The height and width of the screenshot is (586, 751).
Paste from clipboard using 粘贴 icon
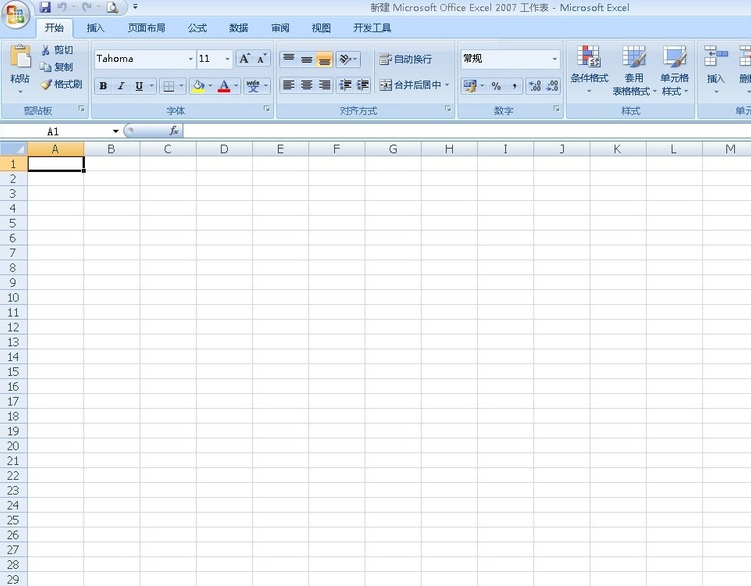(x=20, y=57)
